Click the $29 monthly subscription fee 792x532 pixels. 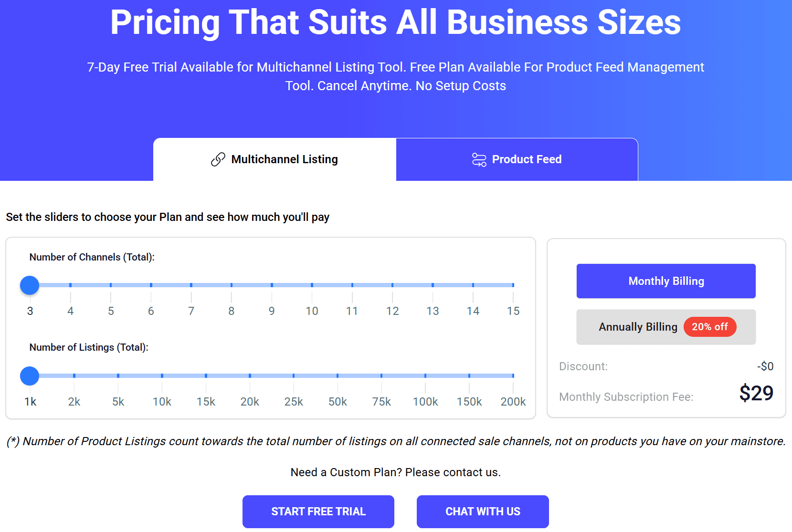point(756,393)
